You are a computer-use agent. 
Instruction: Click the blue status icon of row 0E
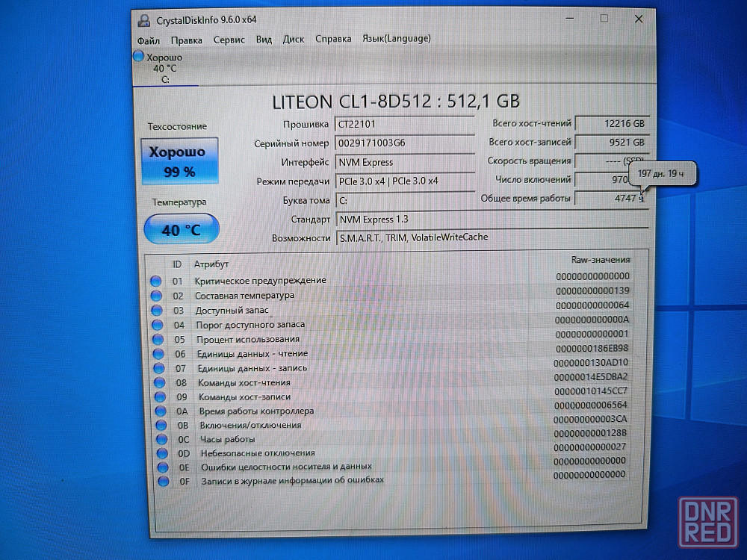[162, 467]
